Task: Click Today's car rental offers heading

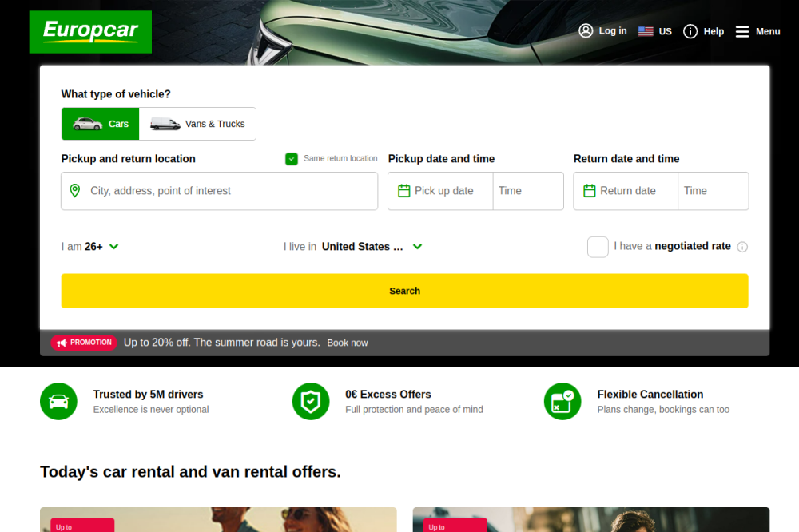Action: pos(191,472)
